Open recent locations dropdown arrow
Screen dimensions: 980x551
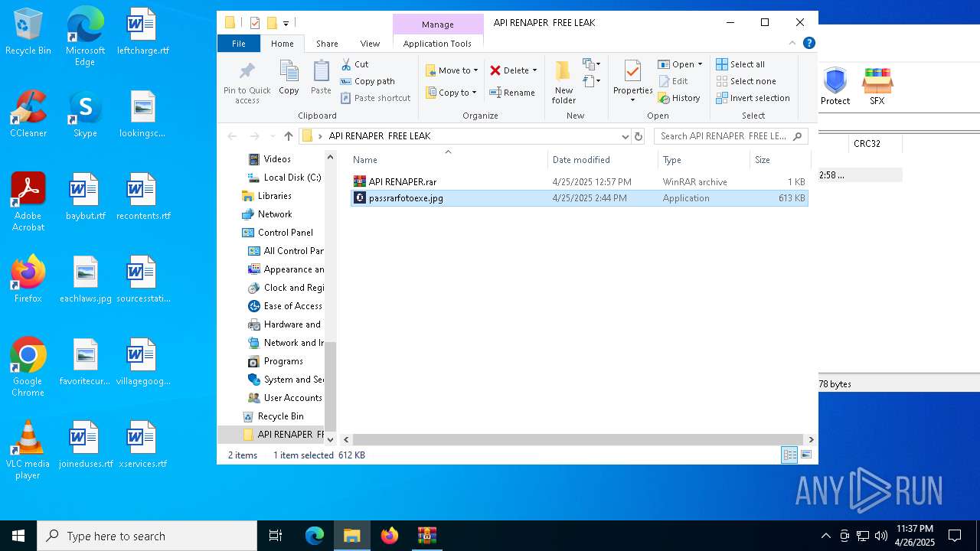(x=272, y=136)
